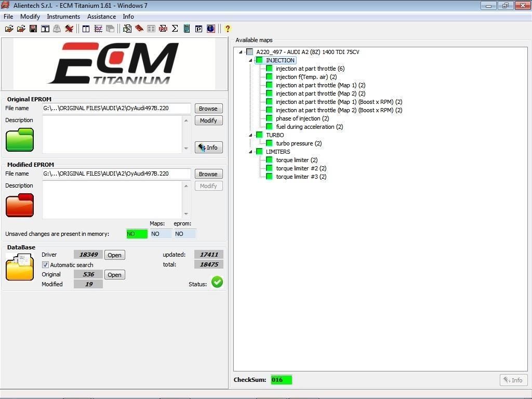Select 'injection at part throttle (Map 2) (2)' row
The width and height of the screenshot is (532, 399).
pos(321,94)
